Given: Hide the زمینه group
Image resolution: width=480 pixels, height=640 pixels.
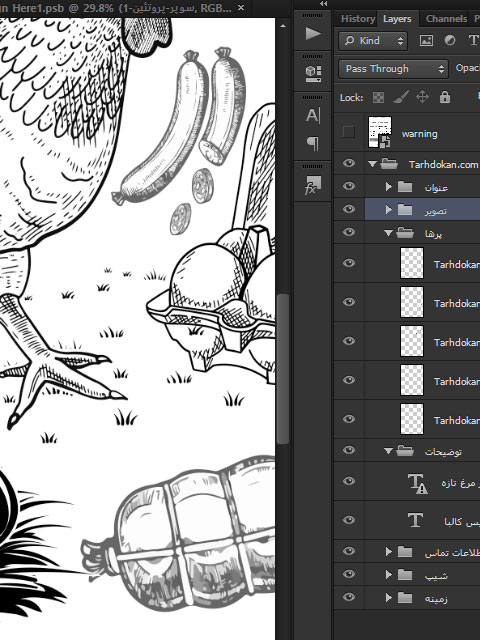Looking at the screenshot, I should (349, 597).
